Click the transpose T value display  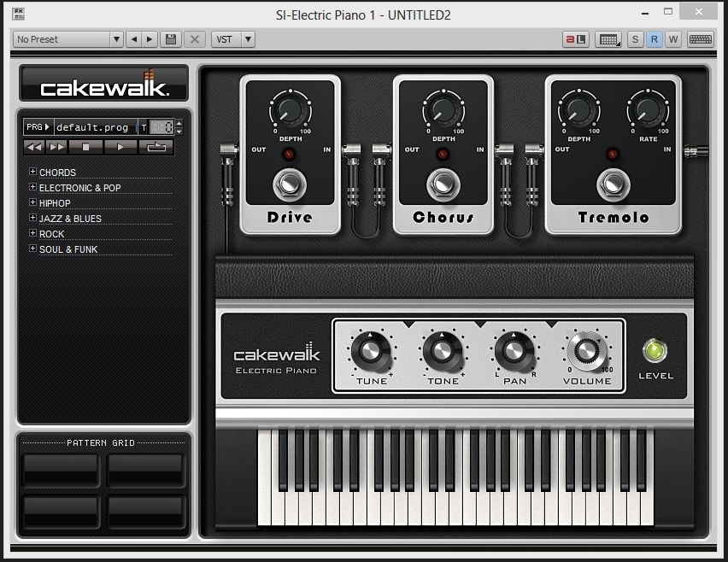(161, 127)
